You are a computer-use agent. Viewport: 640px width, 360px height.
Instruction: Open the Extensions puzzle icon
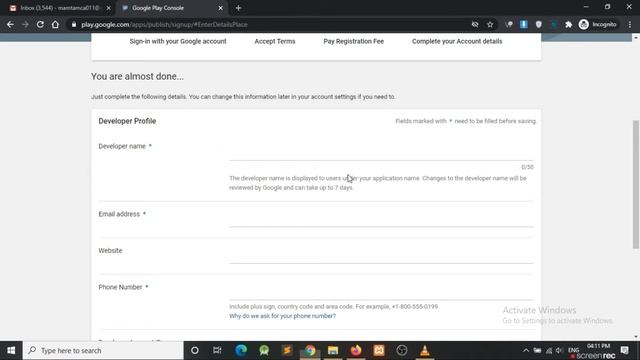tap(568, 24)
